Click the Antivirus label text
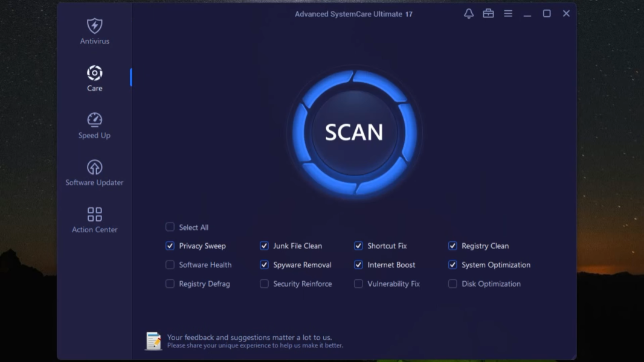 (x=94, y=41)
